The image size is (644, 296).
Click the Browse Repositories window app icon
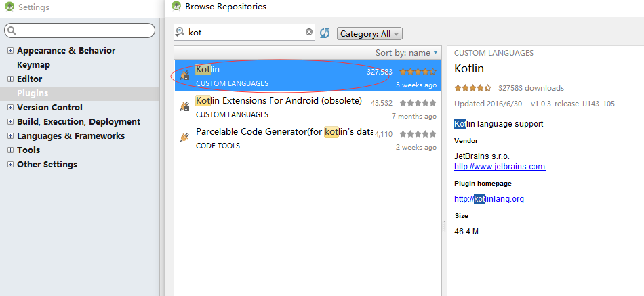click(x=177, y=6)
